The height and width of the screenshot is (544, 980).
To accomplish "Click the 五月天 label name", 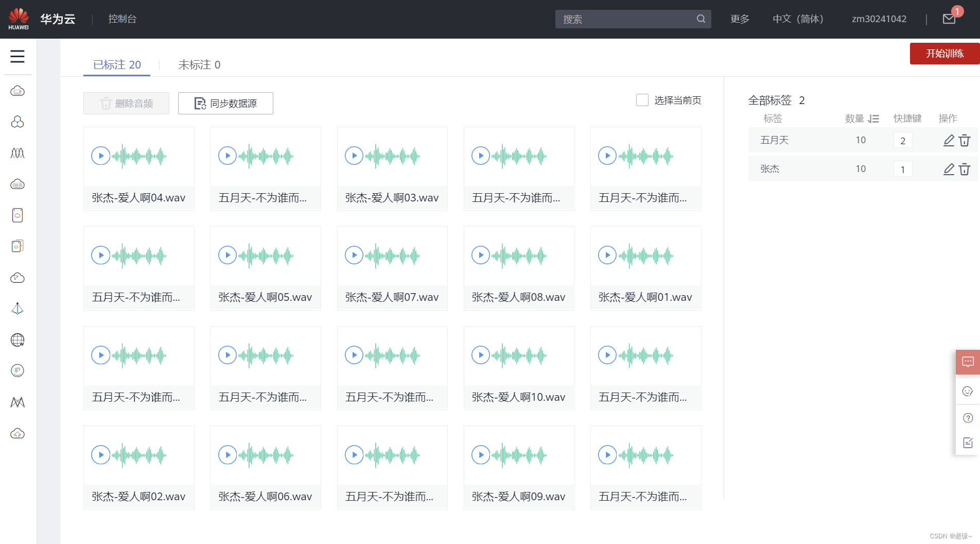I will click(775, 140).
